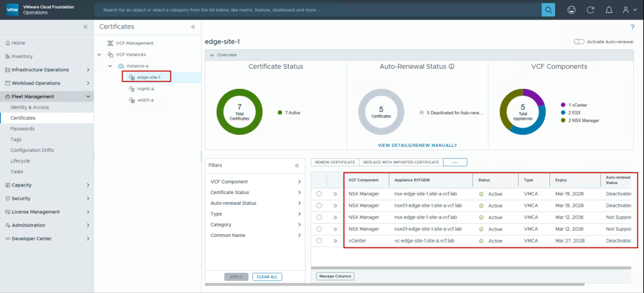
Task: Expand details of nsx-edge-site-1 Mar 12, 2036 row
Action: point(335,217)
